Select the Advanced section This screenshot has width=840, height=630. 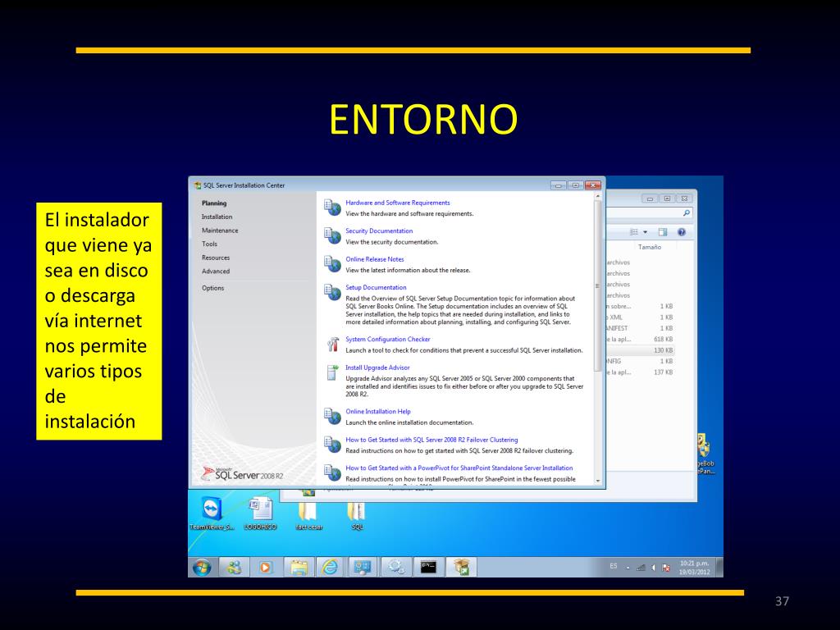pos(216,271)
